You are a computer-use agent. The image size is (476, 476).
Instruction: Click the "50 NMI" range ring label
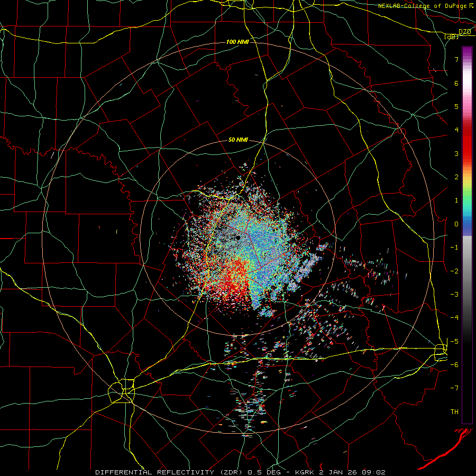click(x=238, y=140)
